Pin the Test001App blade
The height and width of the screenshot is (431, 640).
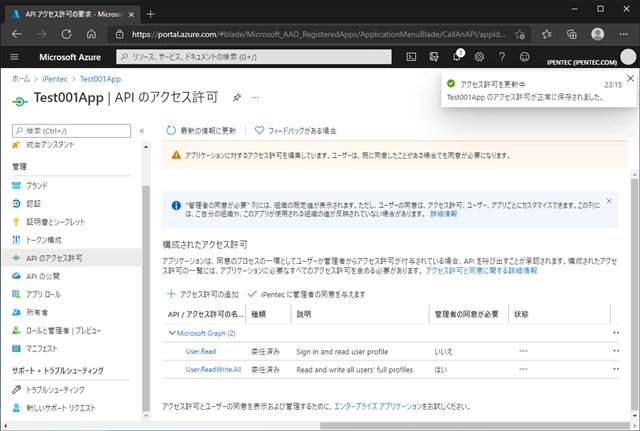[237, 98]
